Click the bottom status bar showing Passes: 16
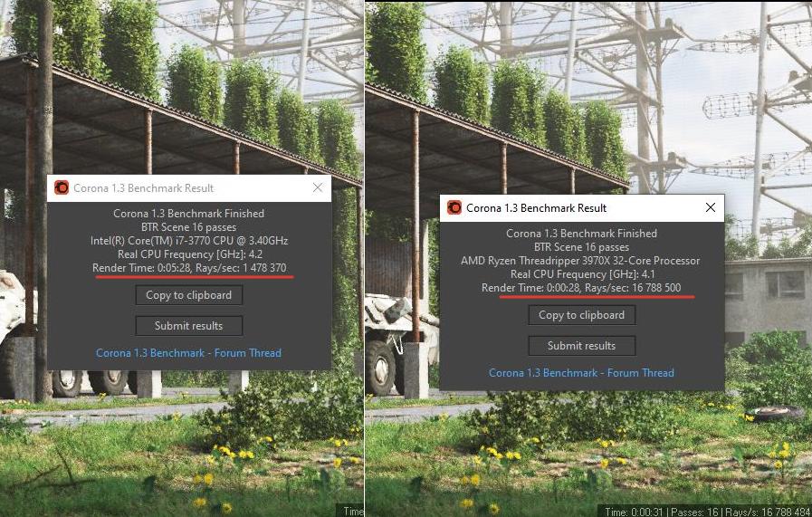This screenshot has height=517, width=812. click(x=704, y=512)
